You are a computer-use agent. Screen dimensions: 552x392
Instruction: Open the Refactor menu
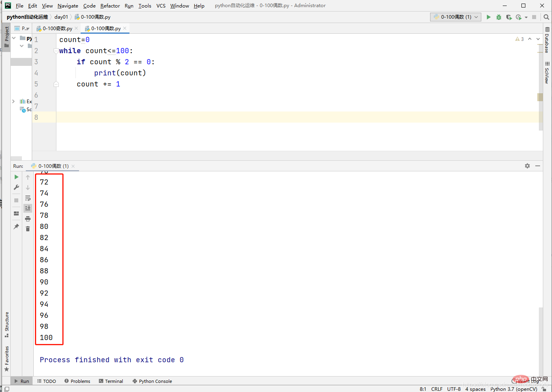[x=110, y=6]
